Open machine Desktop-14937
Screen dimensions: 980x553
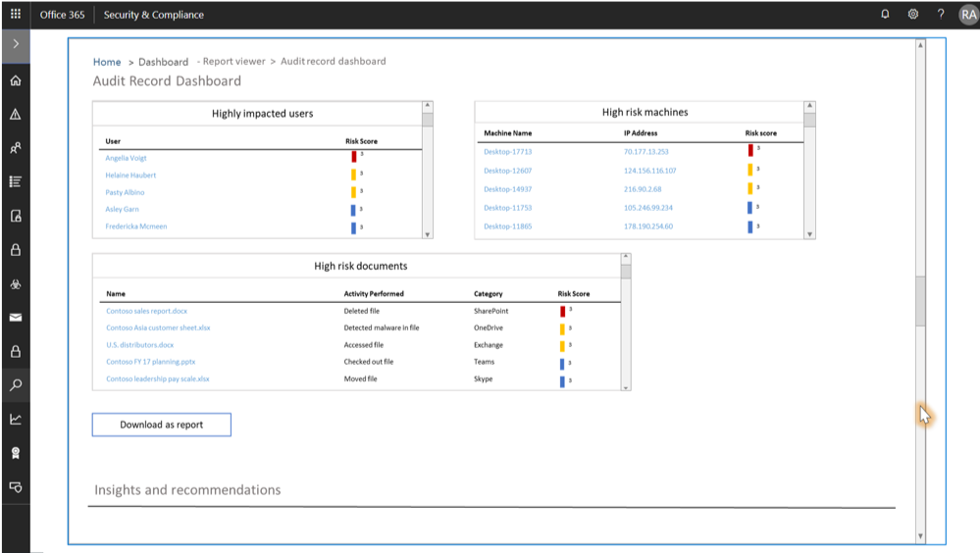[507, 189]
